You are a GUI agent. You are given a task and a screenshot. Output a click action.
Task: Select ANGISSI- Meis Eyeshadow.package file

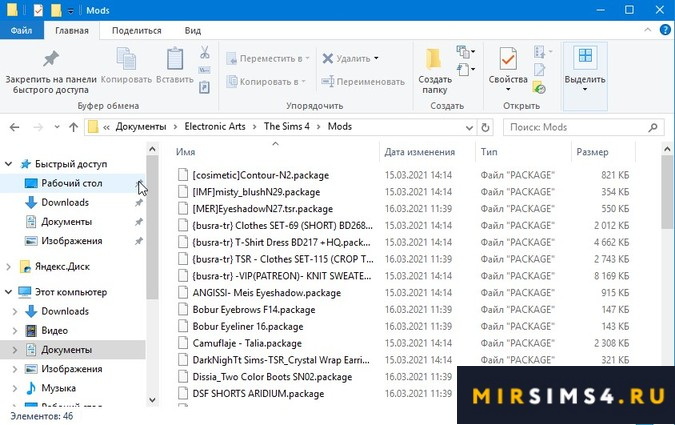[266, 293]
